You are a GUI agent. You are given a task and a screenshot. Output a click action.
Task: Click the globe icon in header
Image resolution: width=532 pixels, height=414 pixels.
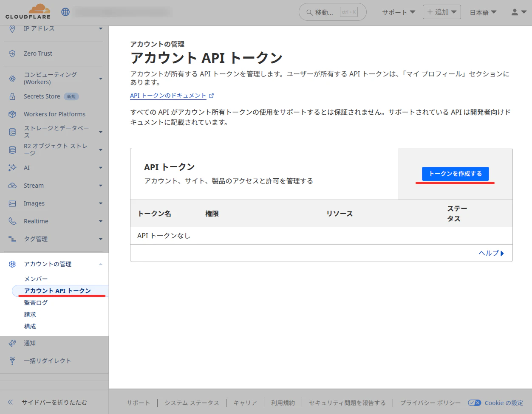pyautogui.click(x=65, y=12)
